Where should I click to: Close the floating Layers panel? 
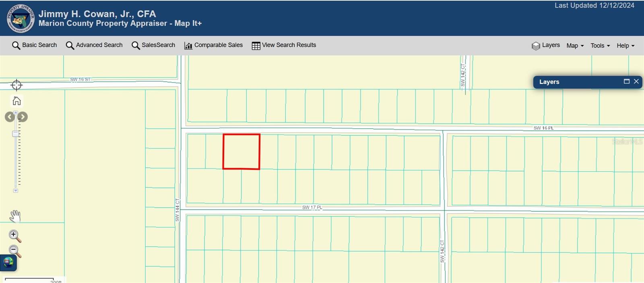click(636, 81)
